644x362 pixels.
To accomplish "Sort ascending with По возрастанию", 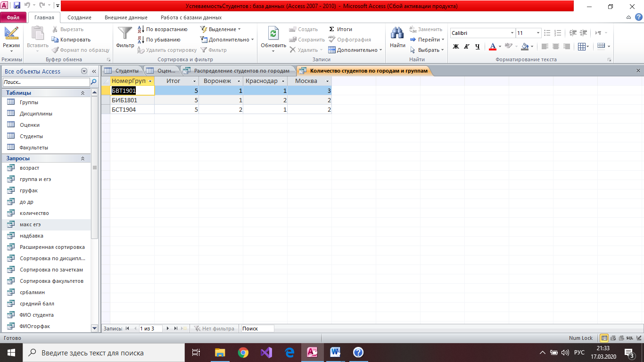I will [x=162, y=29].
